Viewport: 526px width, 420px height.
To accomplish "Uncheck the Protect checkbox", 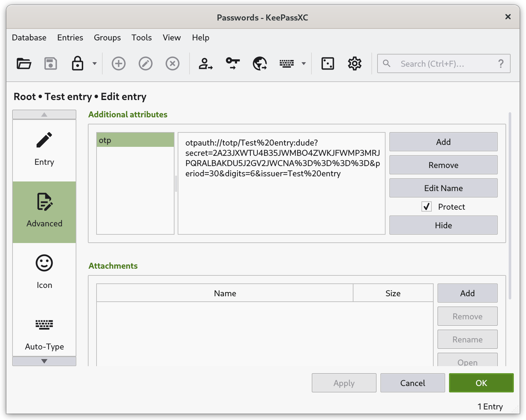I will pos(427,207).
